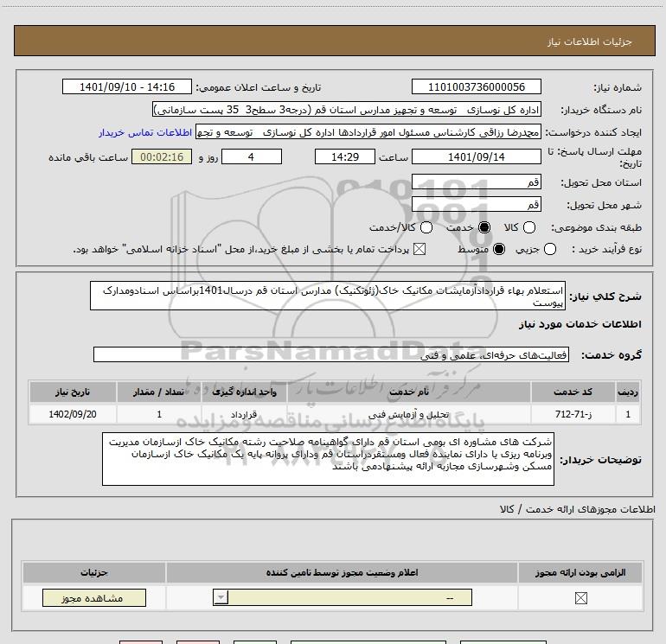Toggle the Islamic treasury payment checkbox
The width and height of the screenshot is (666, 644).
click(419, 249)
